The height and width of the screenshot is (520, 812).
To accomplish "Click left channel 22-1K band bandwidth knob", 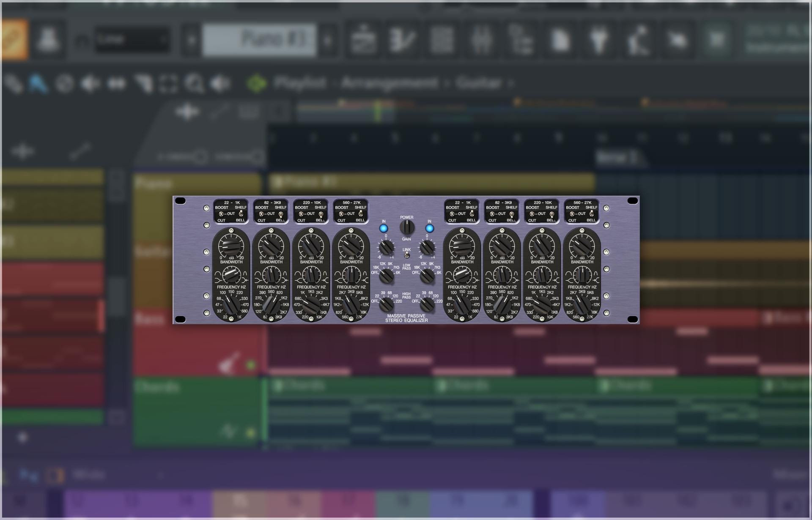I will coord(231,276).
